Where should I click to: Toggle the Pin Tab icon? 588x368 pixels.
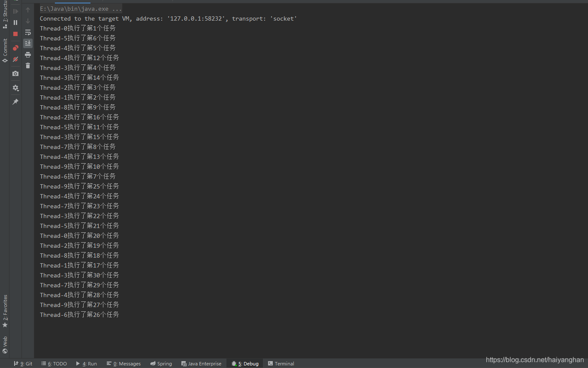click(x=15, y=102)
